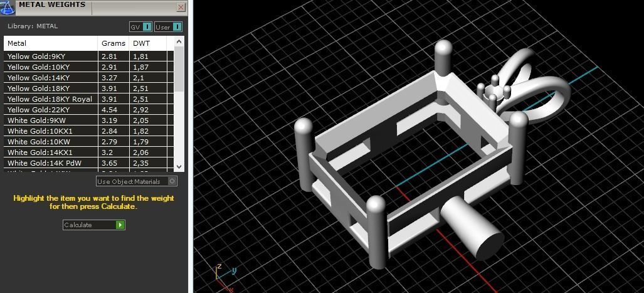Close the Metal Weights panel
Image resolution: width=644 pixels, height=293 pixels.
click(x=181, y=7)
